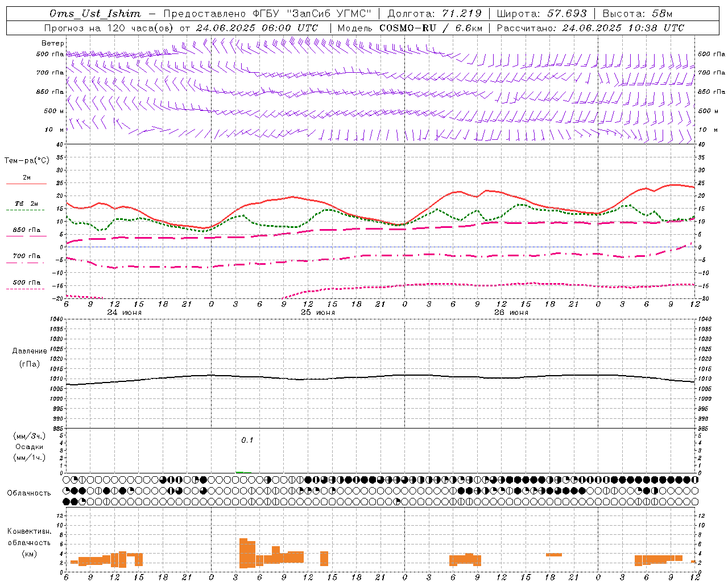
Task: Click the model label 'COSMO-RU / 6.6км'
Action: click(431, 28)
